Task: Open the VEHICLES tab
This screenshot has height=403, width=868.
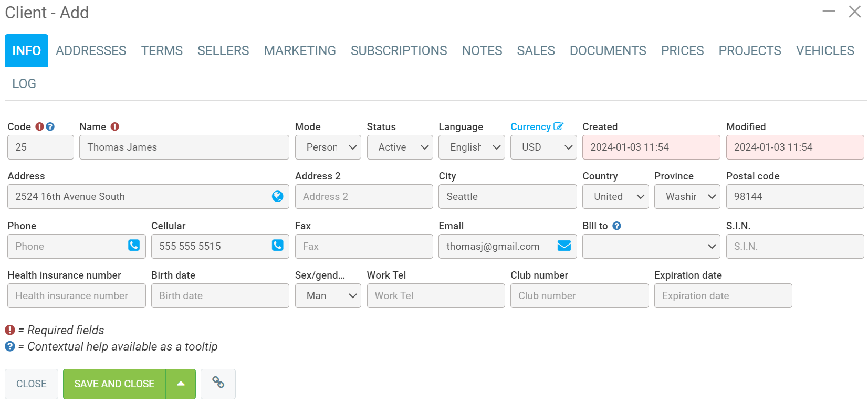Action: tap(824, 51)
